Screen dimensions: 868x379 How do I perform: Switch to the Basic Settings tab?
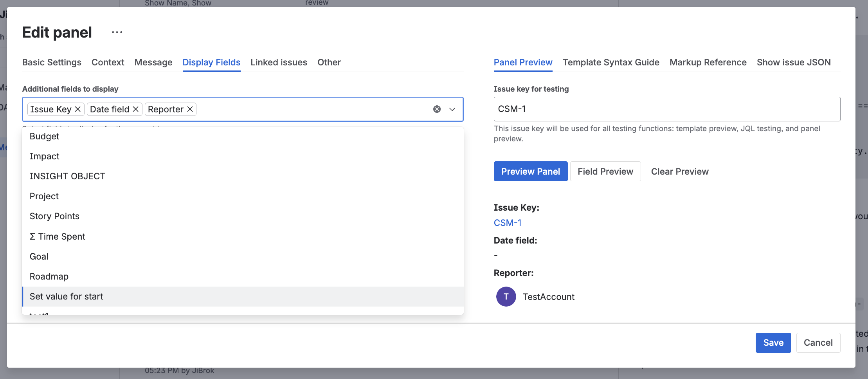point(51,62)
